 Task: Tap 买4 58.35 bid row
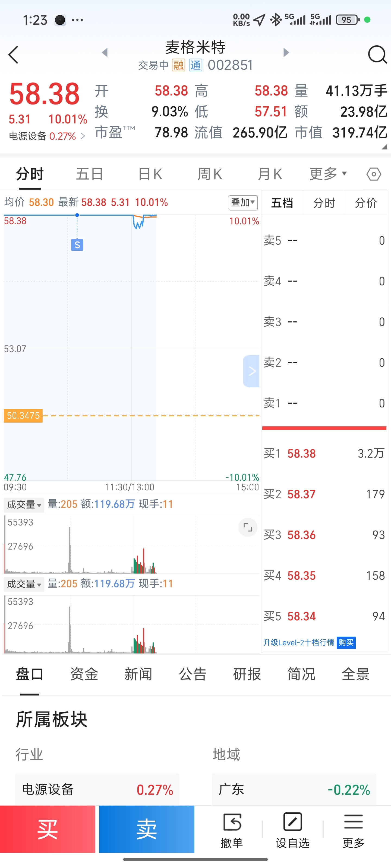(x=324, y=576)
